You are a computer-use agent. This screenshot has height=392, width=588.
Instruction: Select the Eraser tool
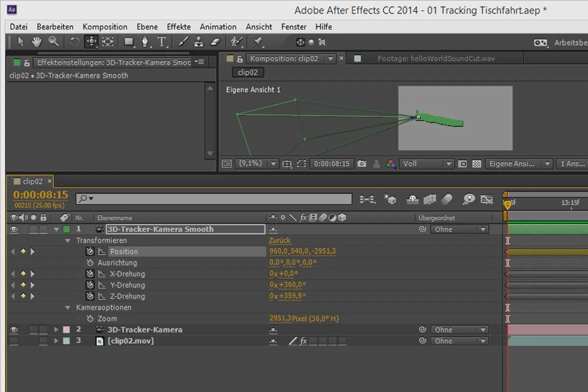(x=216, y=42)
